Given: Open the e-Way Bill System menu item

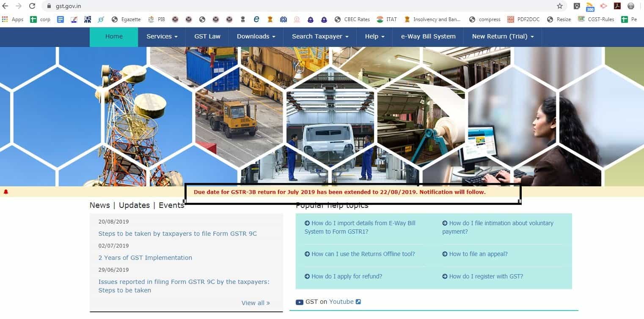Looking at the screenshot, I should tap(428, 36).
